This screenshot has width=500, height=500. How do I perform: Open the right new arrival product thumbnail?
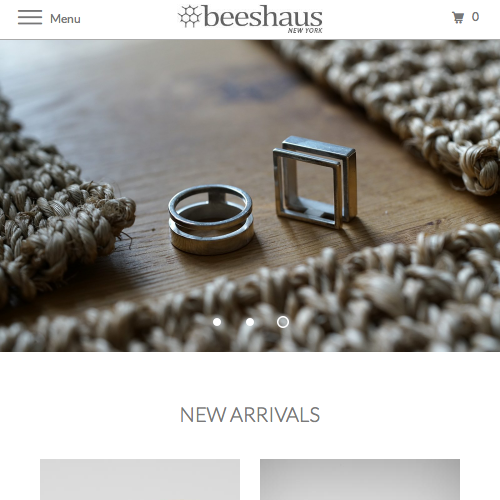tap(360, 479)
